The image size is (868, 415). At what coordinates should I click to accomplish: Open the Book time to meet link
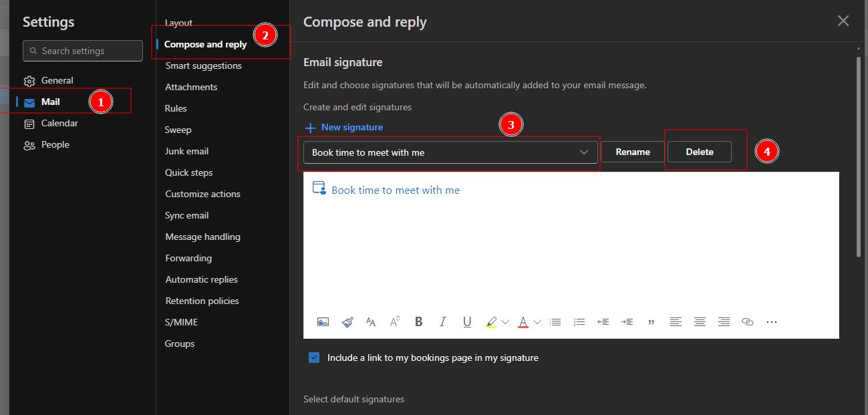coord(396,190)
